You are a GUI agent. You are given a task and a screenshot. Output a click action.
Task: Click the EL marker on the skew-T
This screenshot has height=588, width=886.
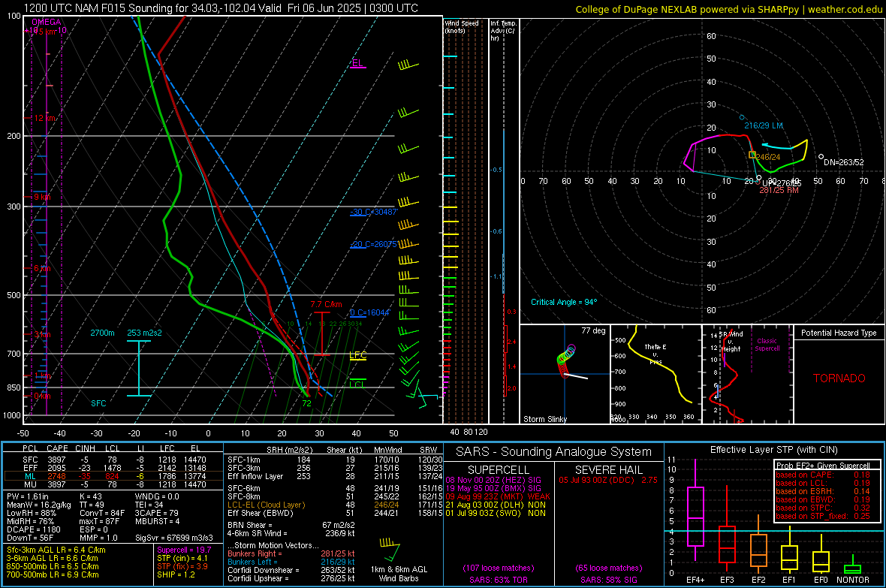point(357,63)
